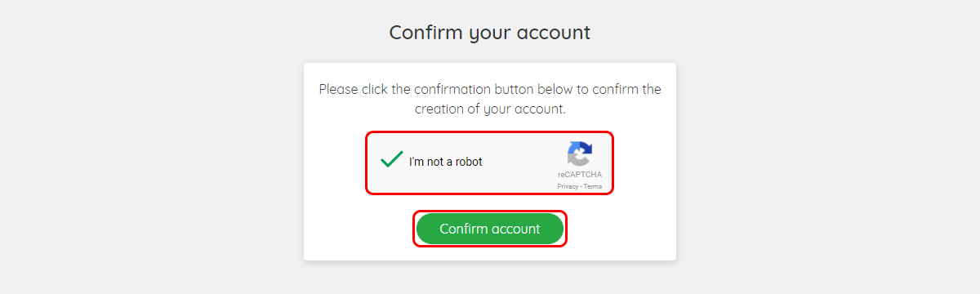Open the reCAPTCHA Privacy link
The width and height of the screenshot is (980, 294).
[568, 186]
